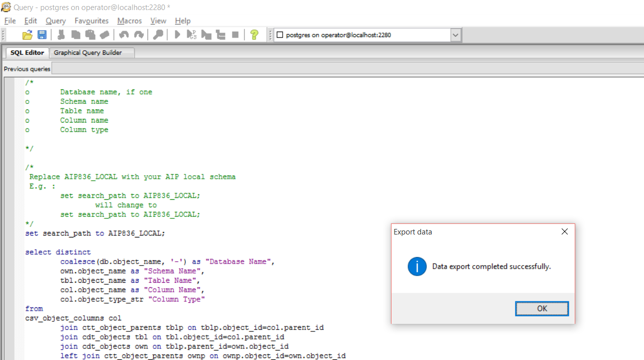
Task: Expand the database connection dropdown
Action: 455,35
